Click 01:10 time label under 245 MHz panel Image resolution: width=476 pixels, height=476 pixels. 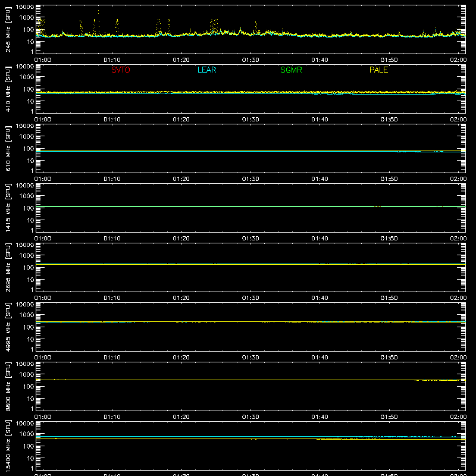[x=112, y=60]
